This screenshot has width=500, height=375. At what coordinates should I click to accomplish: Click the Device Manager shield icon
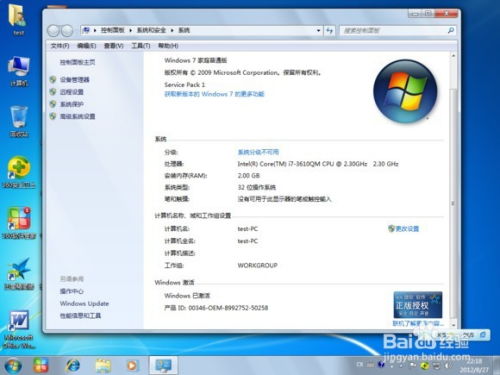pos(52,79)
